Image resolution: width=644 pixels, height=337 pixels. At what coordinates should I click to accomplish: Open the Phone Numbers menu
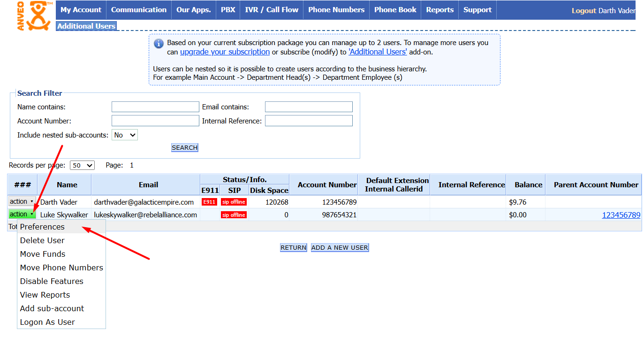pyautogui.click(x=336, y=10)
